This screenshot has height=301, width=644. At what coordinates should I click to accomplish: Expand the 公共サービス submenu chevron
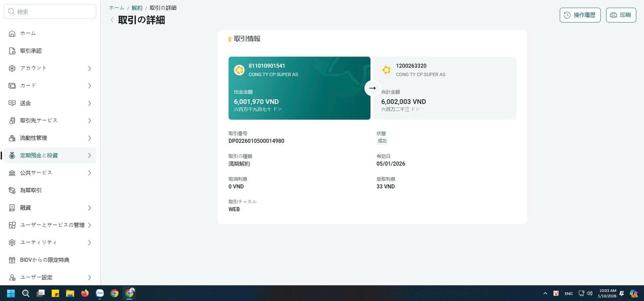click(90, 173)
